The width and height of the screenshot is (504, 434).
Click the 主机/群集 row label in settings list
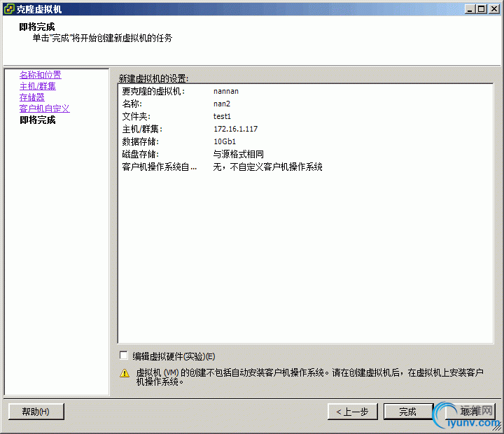(x=142, y=129)
